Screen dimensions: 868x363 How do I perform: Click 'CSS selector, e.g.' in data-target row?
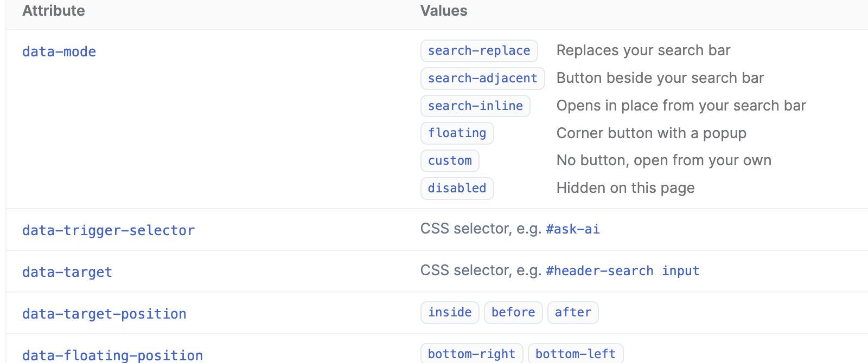(x=481, y=270)
